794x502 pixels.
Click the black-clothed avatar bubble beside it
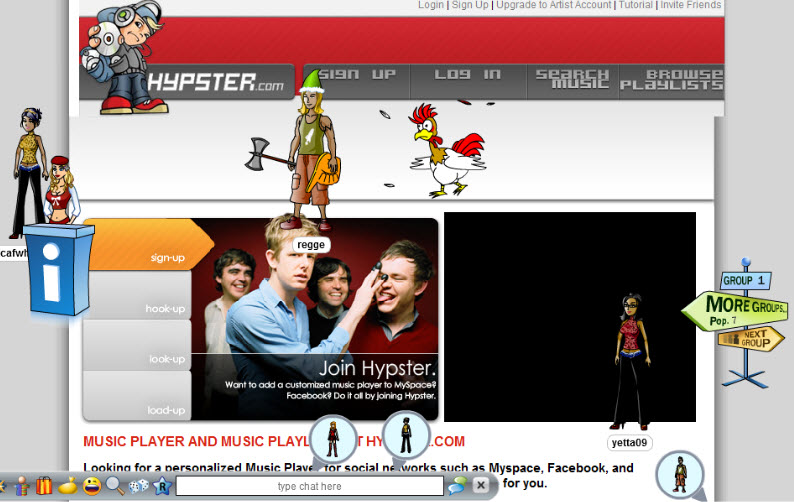click(406, 436)
